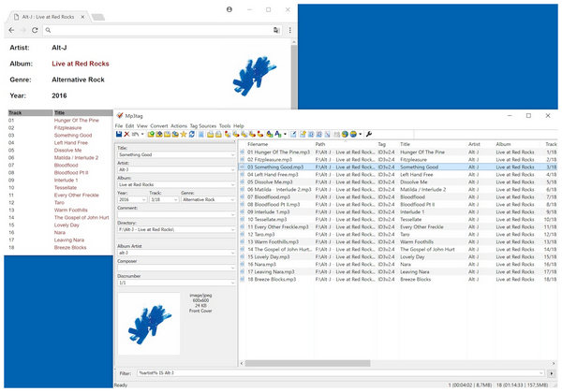Close the Alt-J : Live at Red Rocks tab
Viewport: 562px width, 392px height.
click(x=82, y=17)
